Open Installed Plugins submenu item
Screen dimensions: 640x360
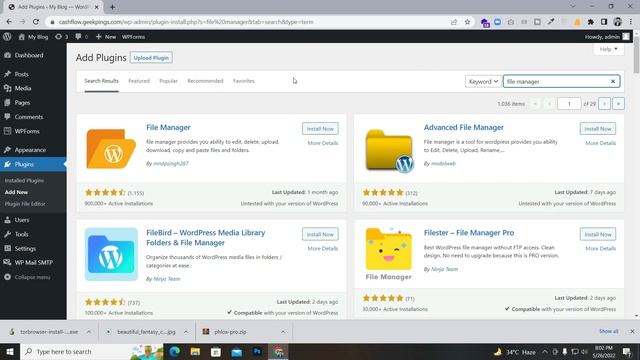coord(24,180)
